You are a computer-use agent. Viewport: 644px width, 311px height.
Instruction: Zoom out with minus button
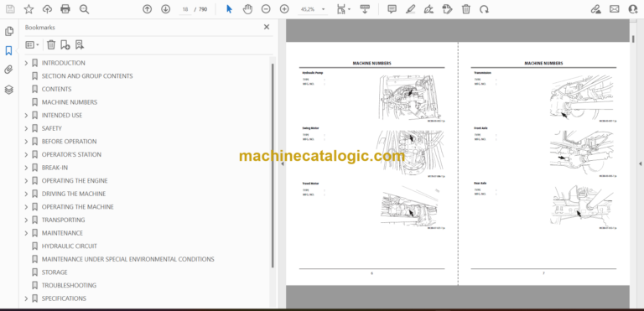pyautogui.click(x=266, y=9)
